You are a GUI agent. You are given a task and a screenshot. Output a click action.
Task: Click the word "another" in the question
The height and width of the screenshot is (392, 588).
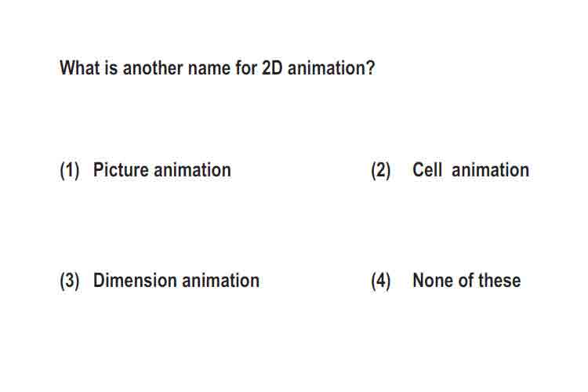click(x=153, y=68)
